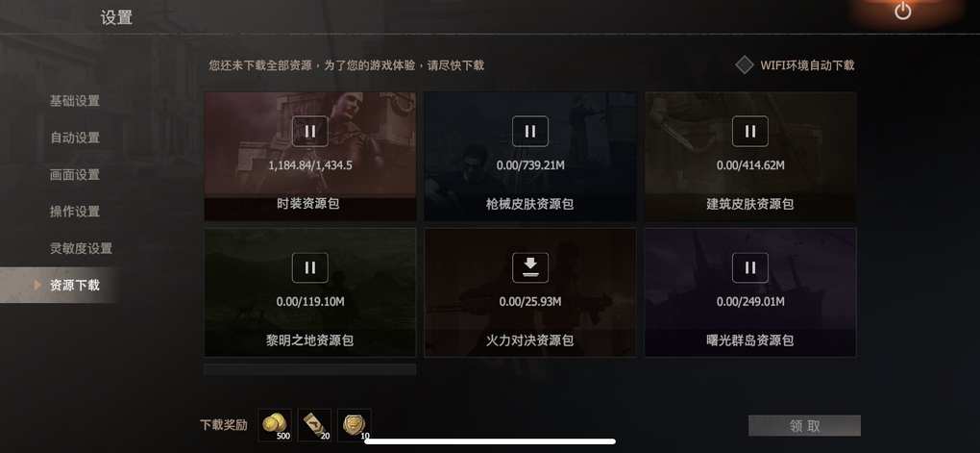
Task: Pause the 枪械皮肤资源包 download
Action: 530,131
